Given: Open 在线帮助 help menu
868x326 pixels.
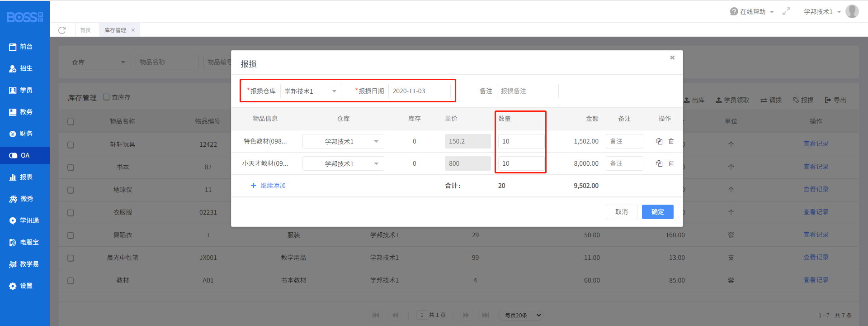Looking at the screenshot, I should coord(752,12).
